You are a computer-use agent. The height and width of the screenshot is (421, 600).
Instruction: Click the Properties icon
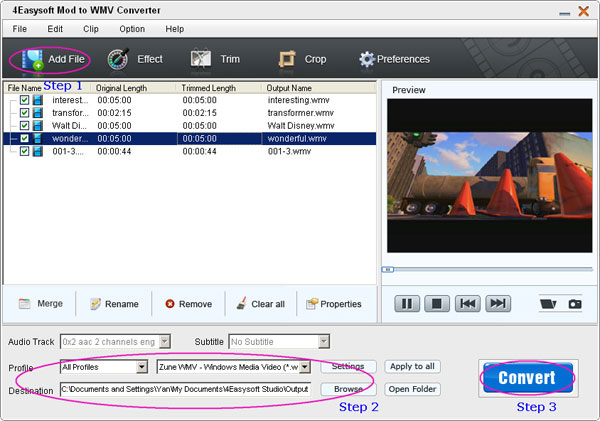tap(312, 304)
